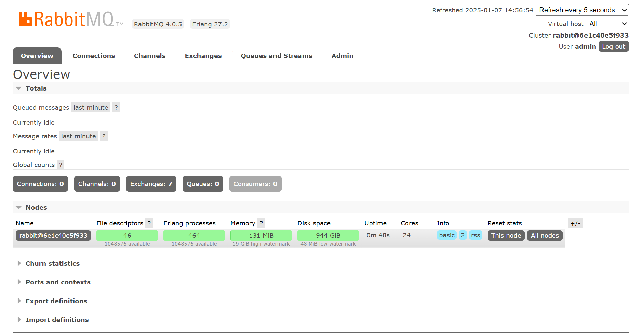Image resolution: width=644 pixels, height=334 pixels.
Task: Click the 19 GiB high watermark text
Action: click(261, 244)
